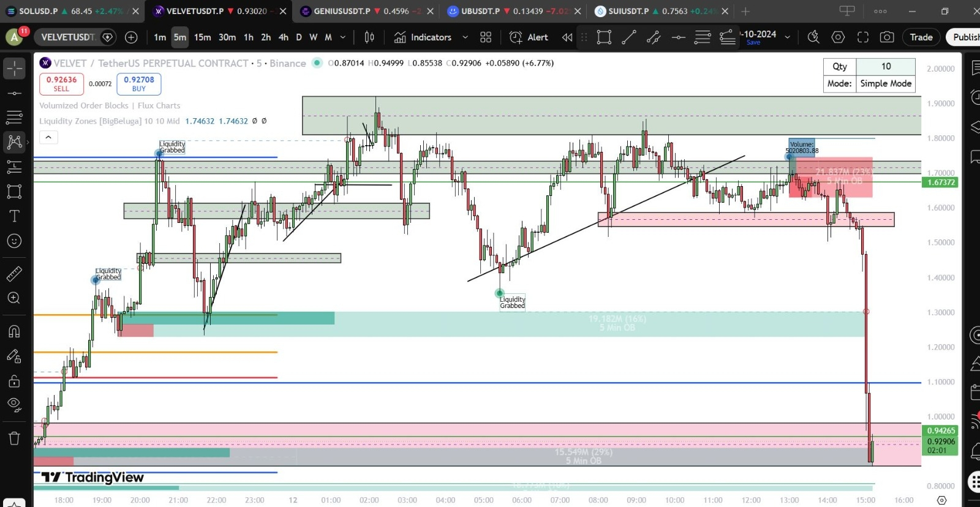The width and height of the screenshot is (980, 507).
Task: Enable magnet mode in left toolbar
Action: pyautogui.click(x=14, y=331)
